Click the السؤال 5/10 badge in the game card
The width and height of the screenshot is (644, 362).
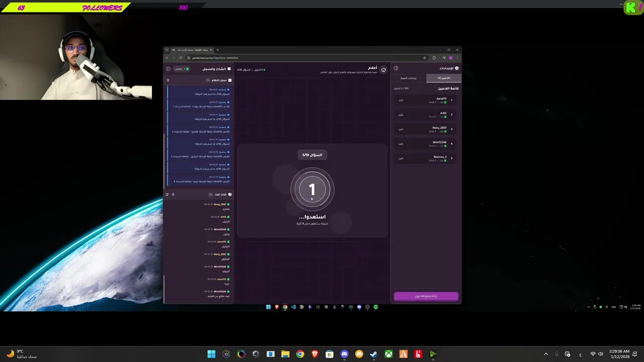pos(312,155)
